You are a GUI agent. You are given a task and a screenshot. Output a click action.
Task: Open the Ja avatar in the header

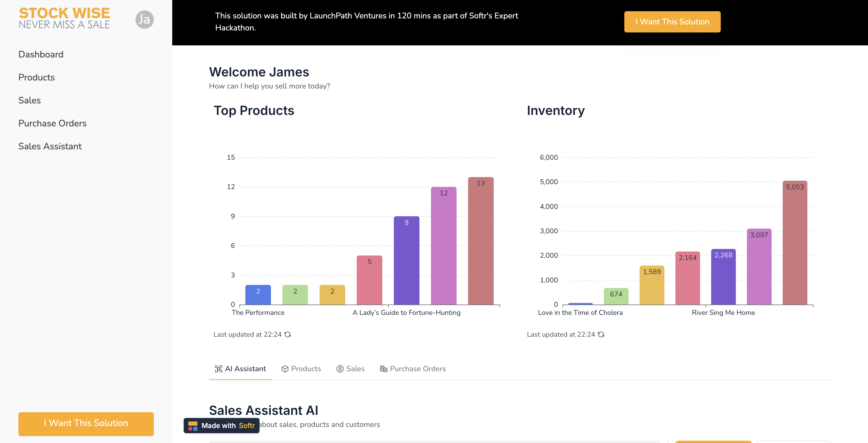(x=145, y=19)
